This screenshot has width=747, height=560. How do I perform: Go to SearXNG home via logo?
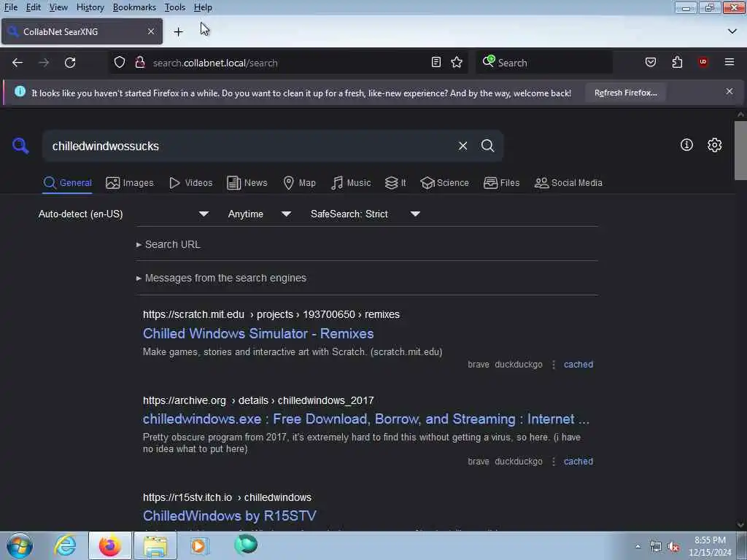[20, 146]
